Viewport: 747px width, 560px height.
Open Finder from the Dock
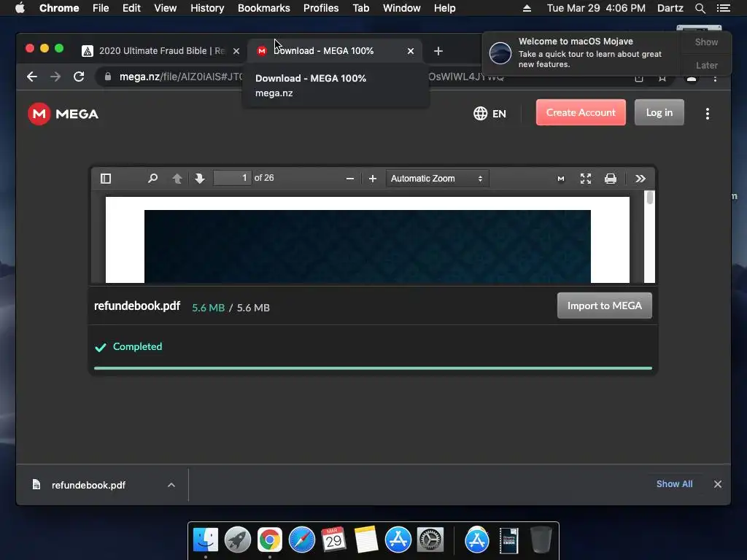(x=206, y=540)
